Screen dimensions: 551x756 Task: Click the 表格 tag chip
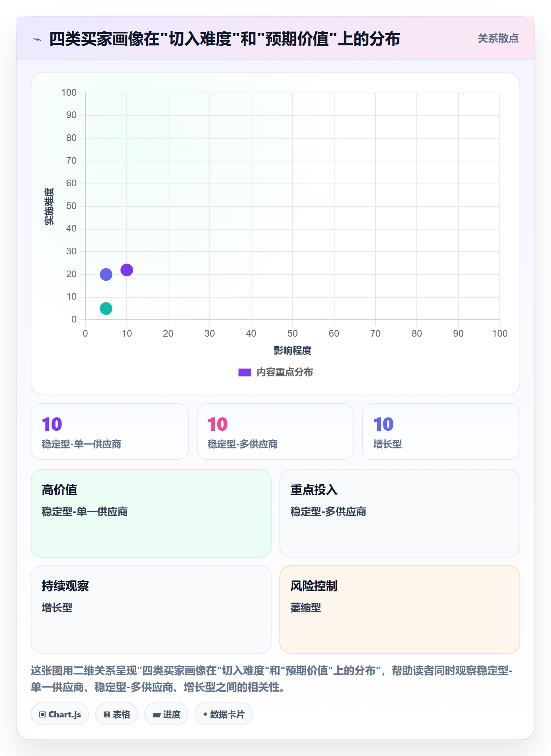pyautogui.click(x=116, y=714)
